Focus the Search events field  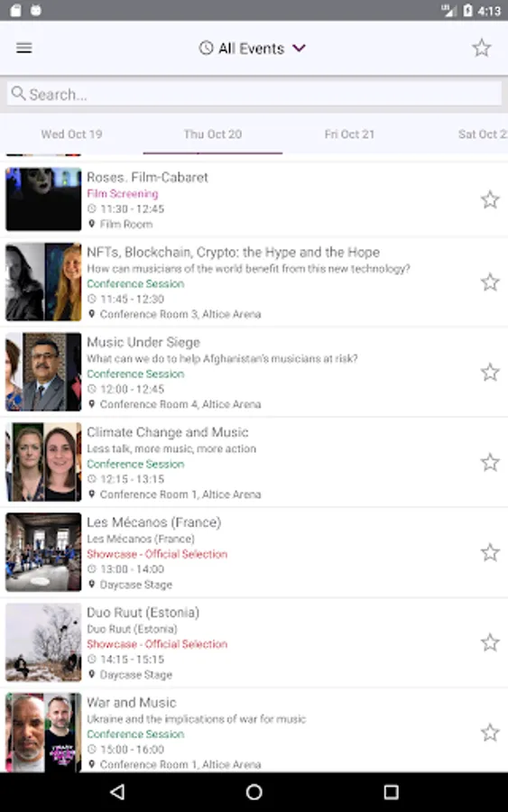[254, 94]
